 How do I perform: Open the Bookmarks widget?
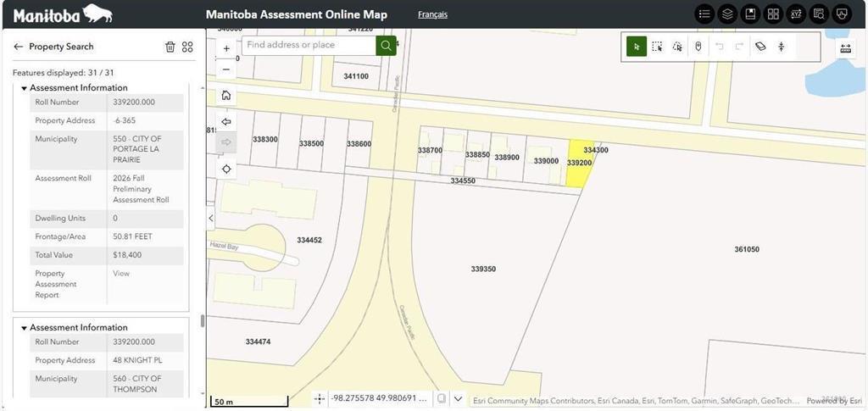pos(750,14)
